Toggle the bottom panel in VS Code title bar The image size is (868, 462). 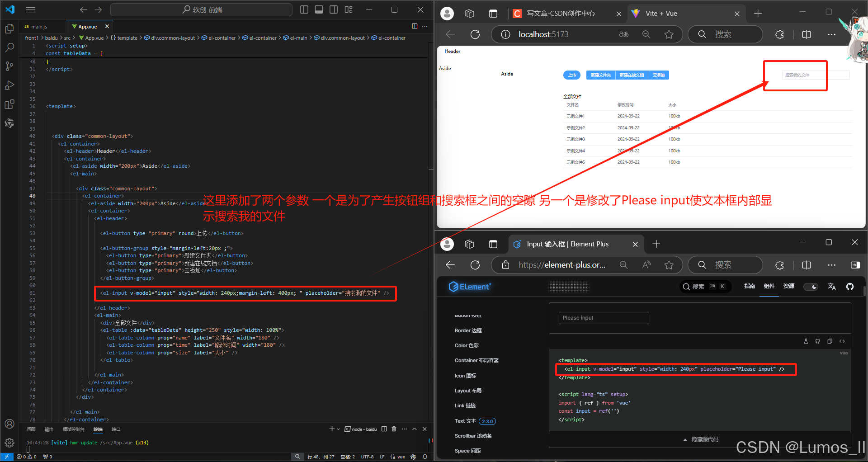pos(319,9)
